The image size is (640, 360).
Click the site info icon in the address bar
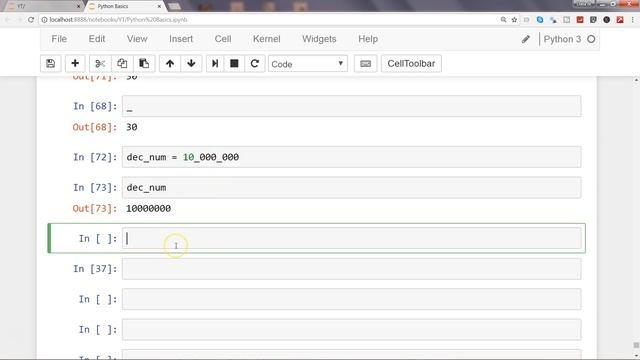44,20
